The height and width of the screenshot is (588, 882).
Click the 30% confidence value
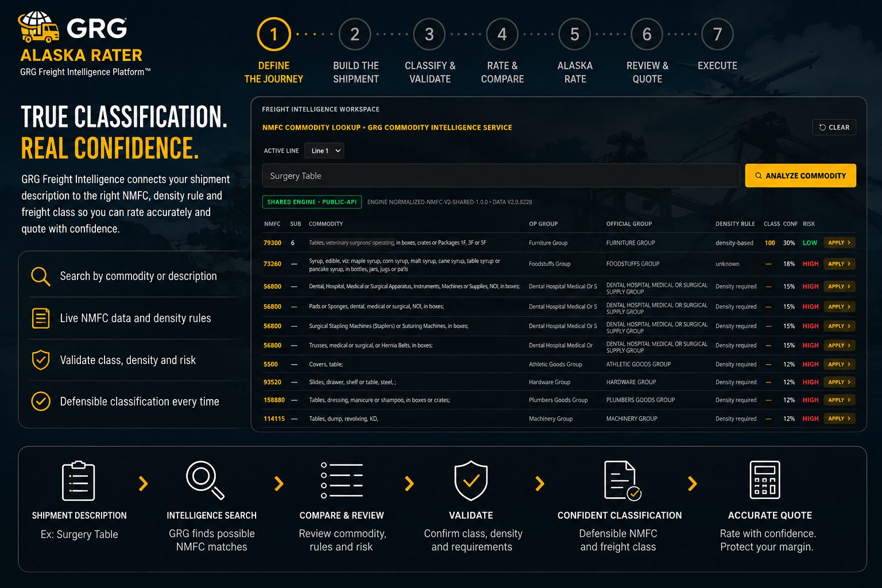[x=789, y=243]
